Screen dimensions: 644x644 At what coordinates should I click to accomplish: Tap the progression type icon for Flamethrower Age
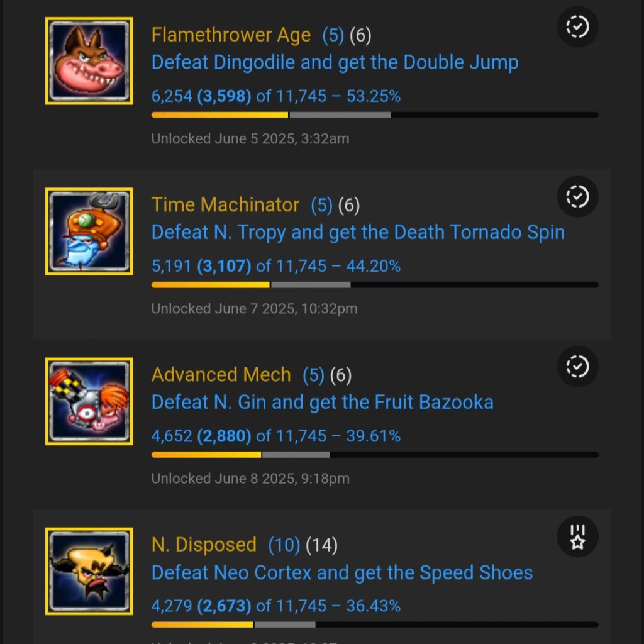pos(577,26)
